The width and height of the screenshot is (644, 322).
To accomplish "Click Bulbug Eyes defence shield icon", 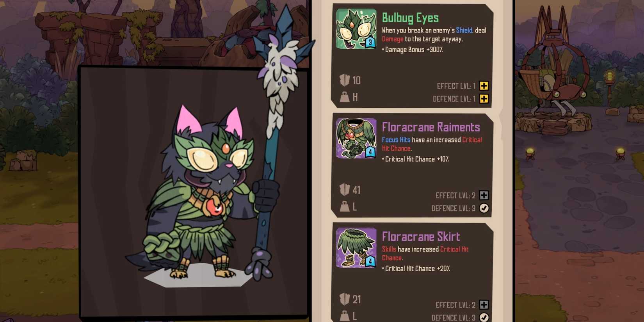I will coord(345,80).
